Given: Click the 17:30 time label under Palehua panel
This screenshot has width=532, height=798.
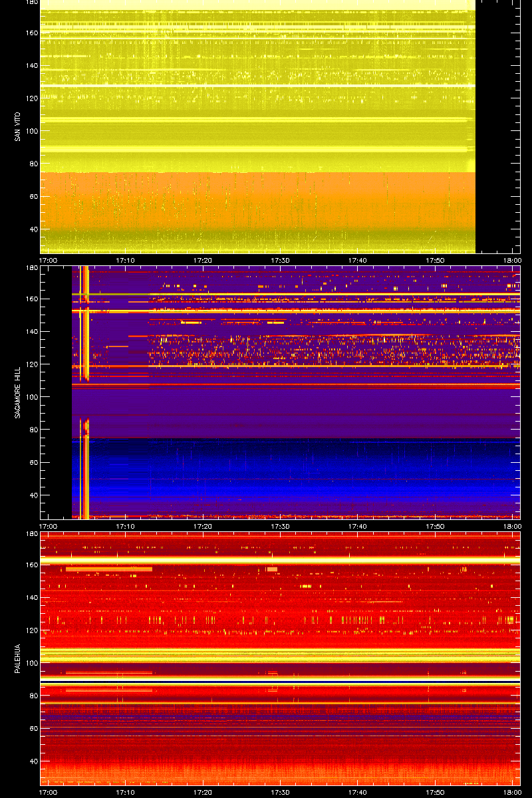Looking at the screenshot, I should pyautogui.click(x=281, y=793).
